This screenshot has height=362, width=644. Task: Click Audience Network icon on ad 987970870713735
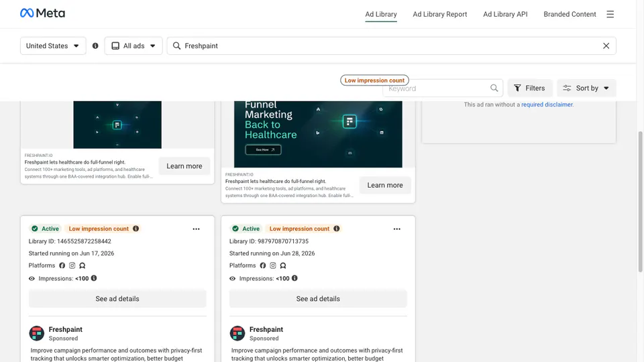click(x=283, y=265)
